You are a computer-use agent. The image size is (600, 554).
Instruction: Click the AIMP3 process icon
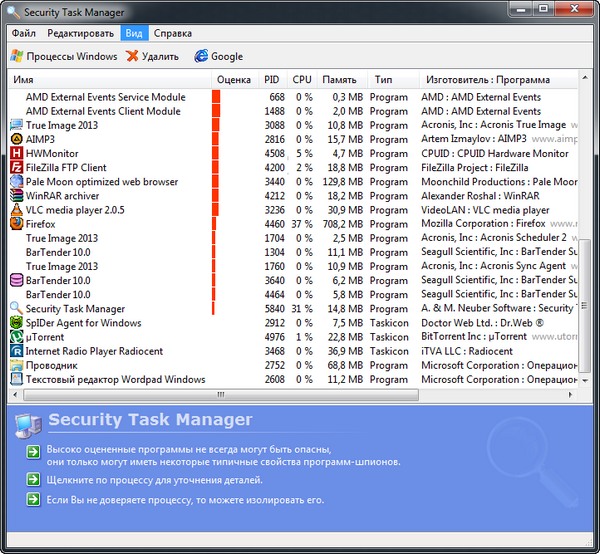coord(16,140)
